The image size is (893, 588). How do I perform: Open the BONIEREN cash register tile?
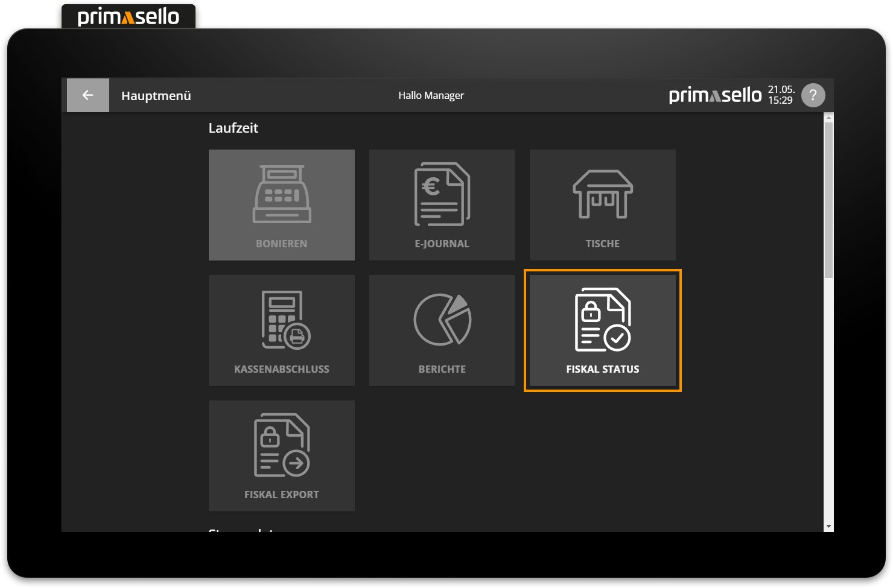[x=281, y=205]
